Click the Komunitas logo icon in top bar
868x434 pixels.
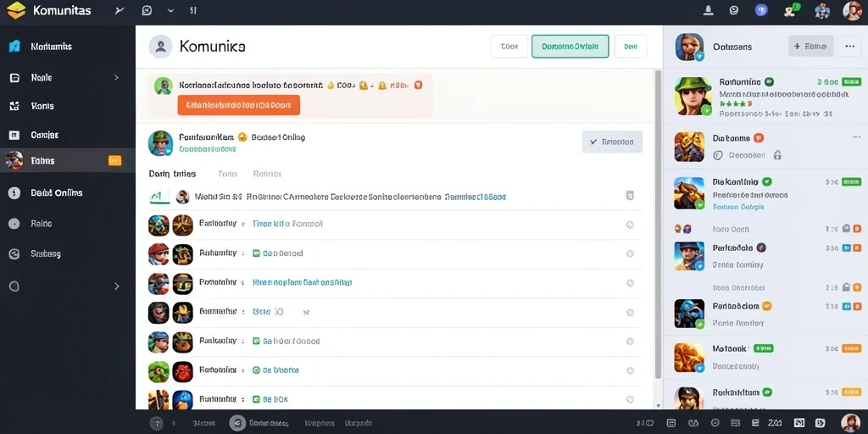point(16,10)
